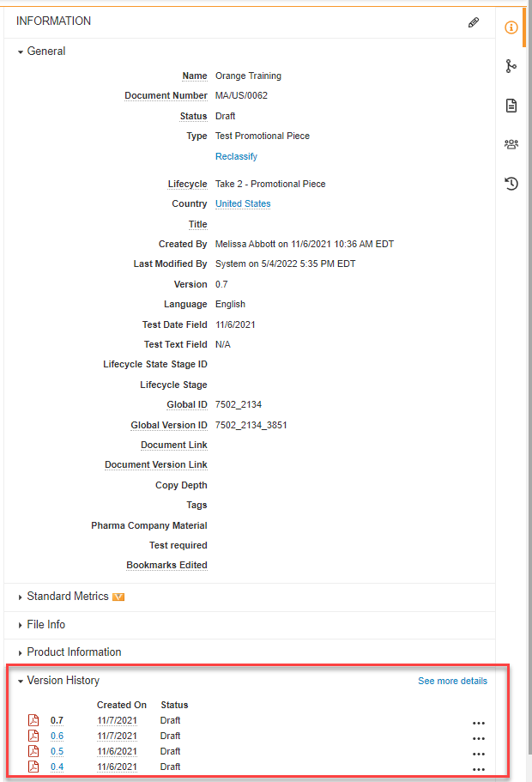532x782 pixels.
Task: Click the PDF icon for version 0.7
Action: point(34,720)
